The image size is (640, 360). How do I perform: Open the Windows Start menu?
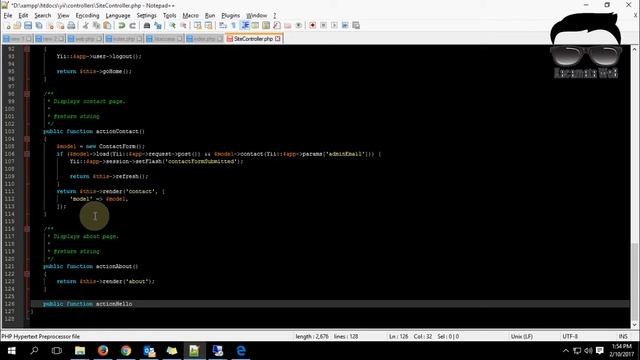(x=11, y=351)
